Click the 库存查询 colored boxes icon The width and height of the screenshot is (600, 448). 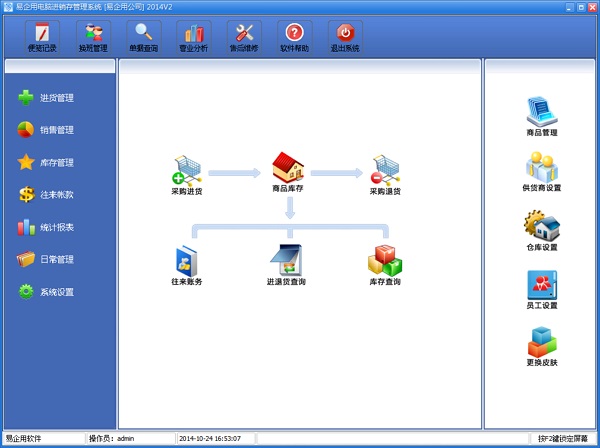click(x=385, y=260)
